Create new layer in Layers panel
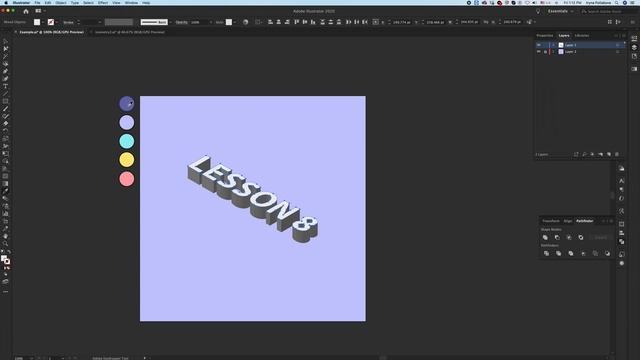The width and height of the screenshot is (640, 360). [x=609, y=154]
